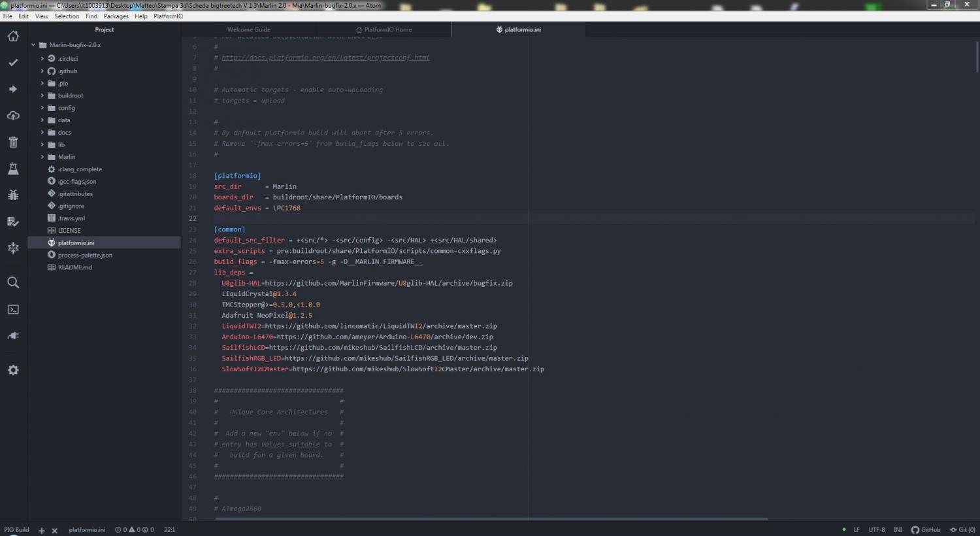980x536 pixels.
Task: Click the editor horizontal scrollbar
Action: pos(491,519)
